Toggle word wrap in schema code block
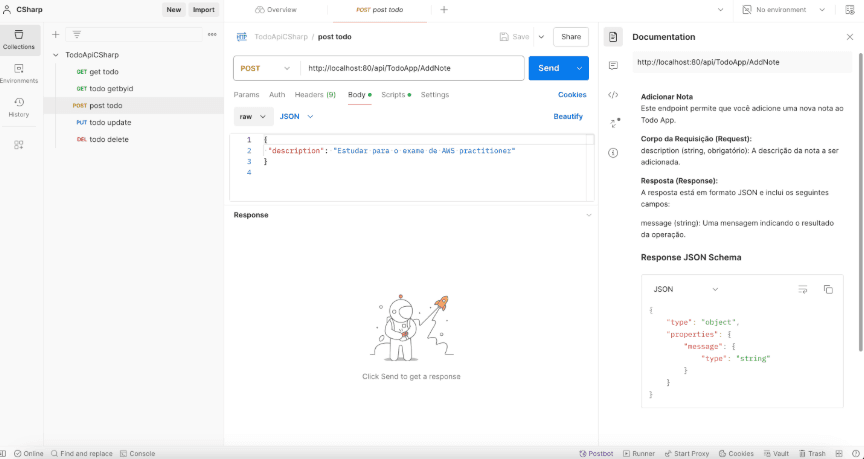 [803, 289]
